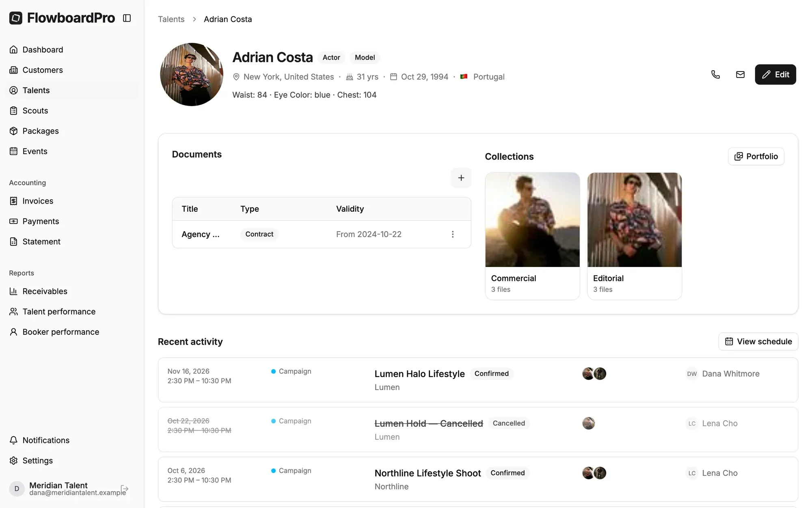The width and height of the screenshot is (812, 508).
Task: Open the Scouts page
Action: point(72,111)
